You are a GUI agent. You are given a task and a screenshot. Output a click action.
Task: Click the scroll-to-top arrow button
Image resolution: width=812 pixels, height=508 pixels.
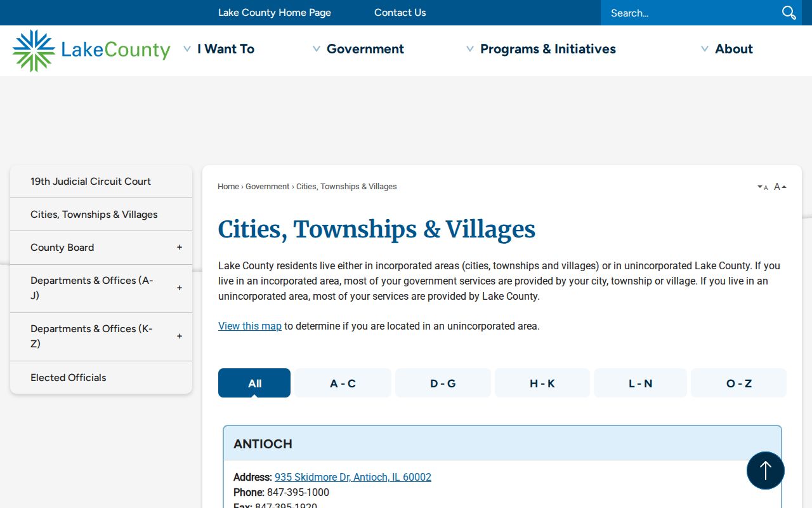tap(766, 471)
